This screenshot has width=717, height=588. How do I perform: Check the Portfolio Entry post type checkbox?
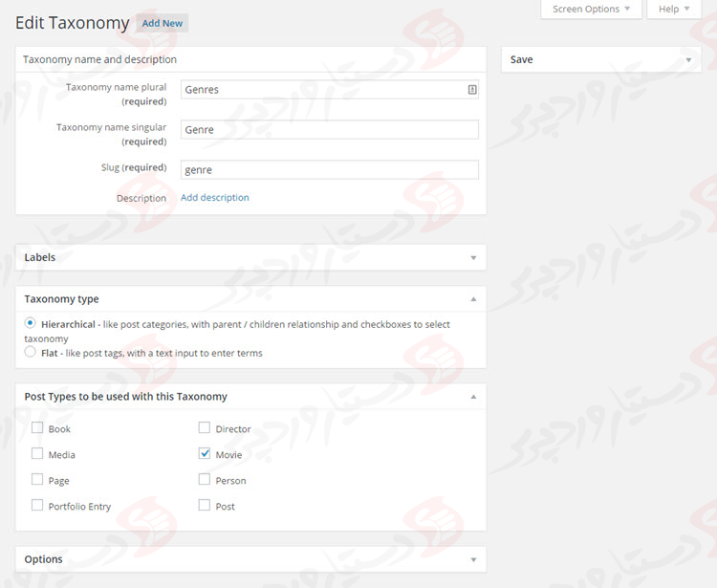point(37,505)
